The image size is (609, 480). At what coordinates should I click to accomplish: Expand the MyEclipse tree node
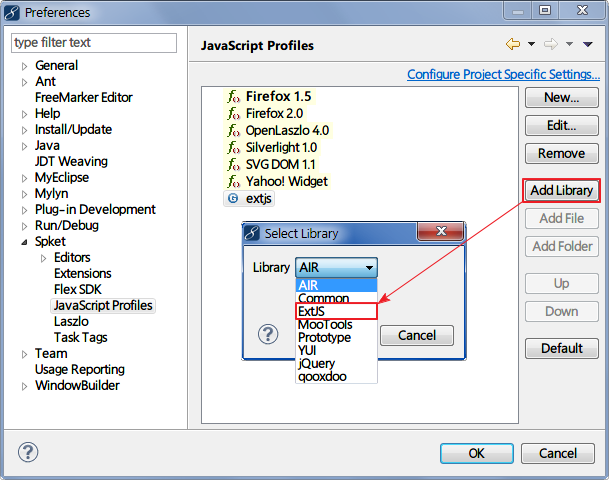click(24, 178)
